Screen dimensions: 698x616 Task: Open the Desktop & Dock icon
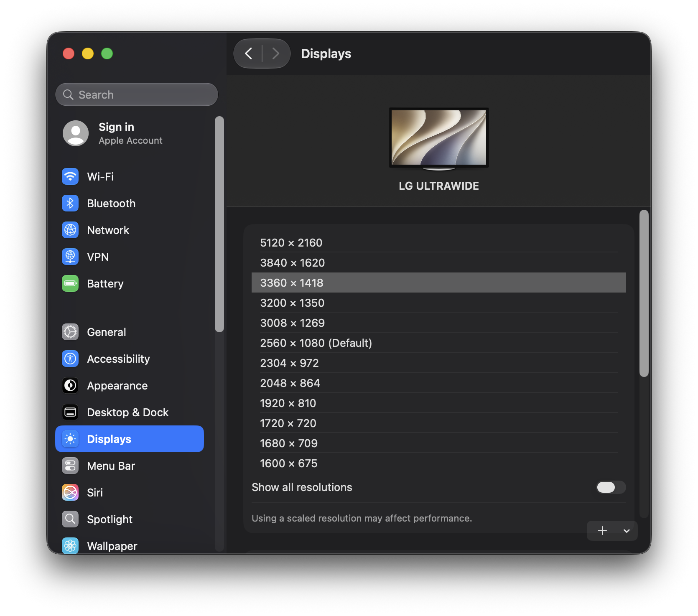tap(70, 412)
